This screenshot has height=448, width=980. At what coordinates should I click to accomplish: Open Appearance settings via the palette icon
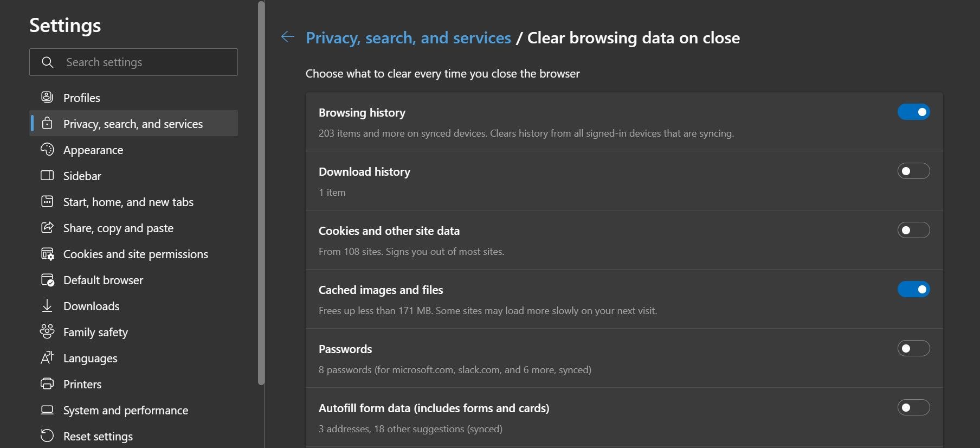coord(48,150)
